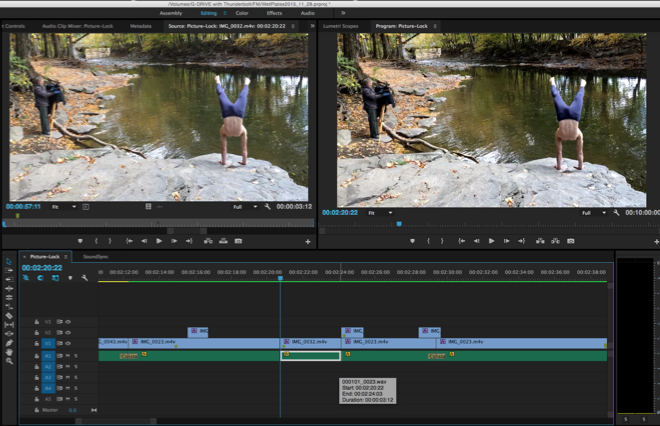Image resolution: width=660 pixels, height=426 pixels.
Task: Open Source monitor Fit zoom dropdown
Action: pos(64,207)
